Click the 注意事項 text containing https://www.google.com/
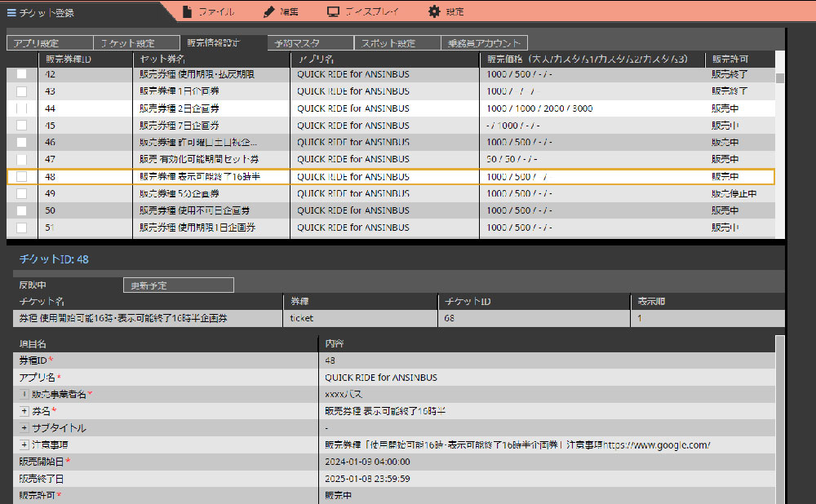 (517, 445)
